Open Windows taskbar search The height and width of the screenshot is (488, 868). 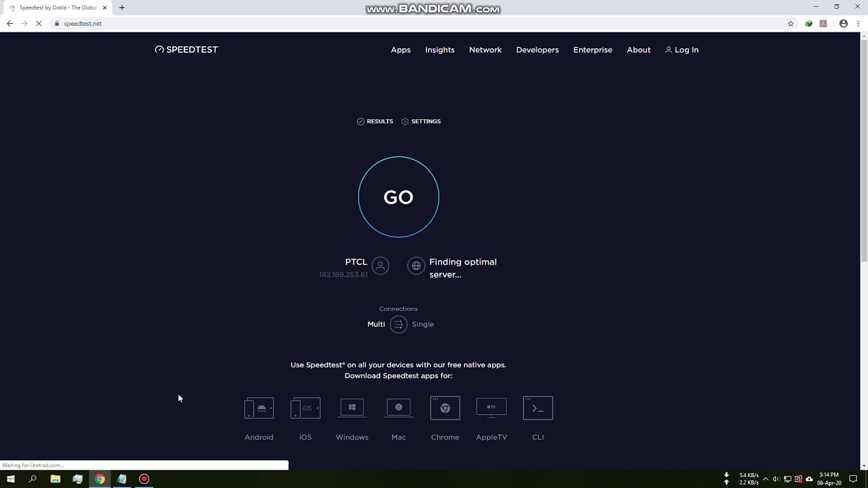point(33,479)
